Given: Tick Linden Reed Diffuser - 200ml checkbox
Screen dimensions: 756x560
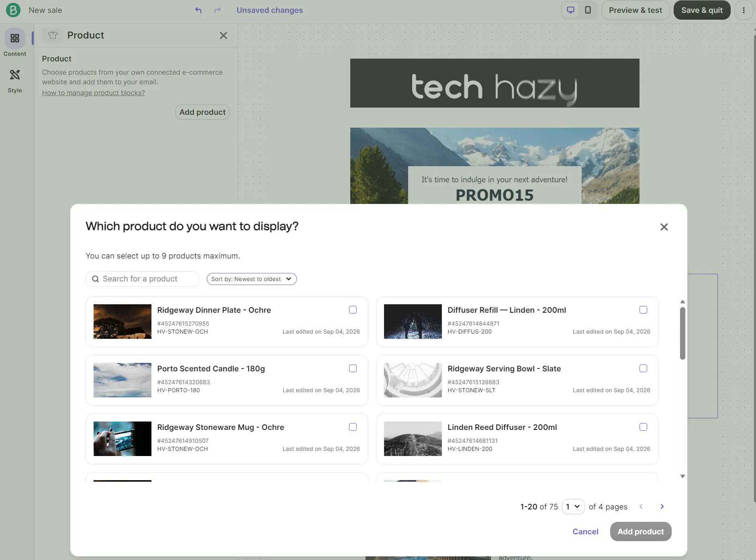Looking at the screenshot, I should tap(643, 427).
